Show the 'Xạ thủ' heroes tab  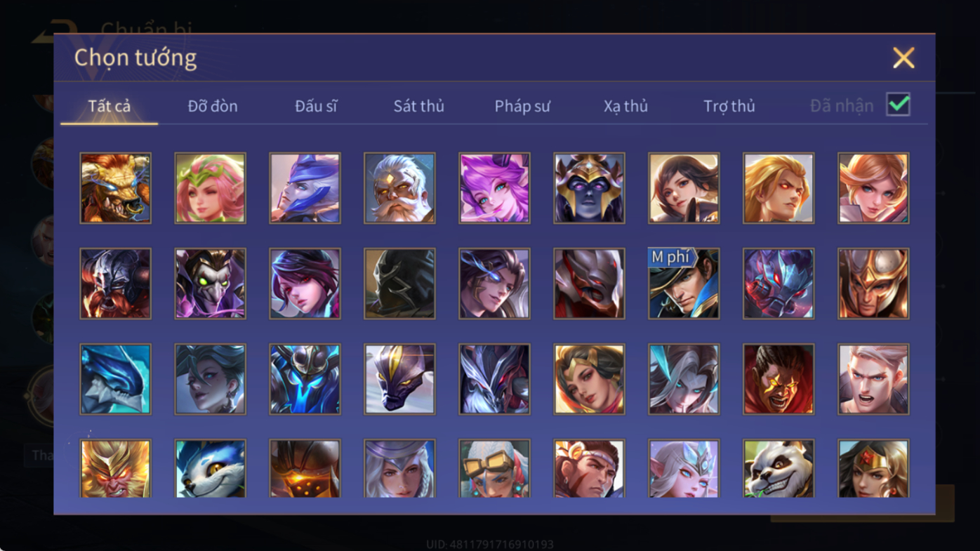pos(625,106)
